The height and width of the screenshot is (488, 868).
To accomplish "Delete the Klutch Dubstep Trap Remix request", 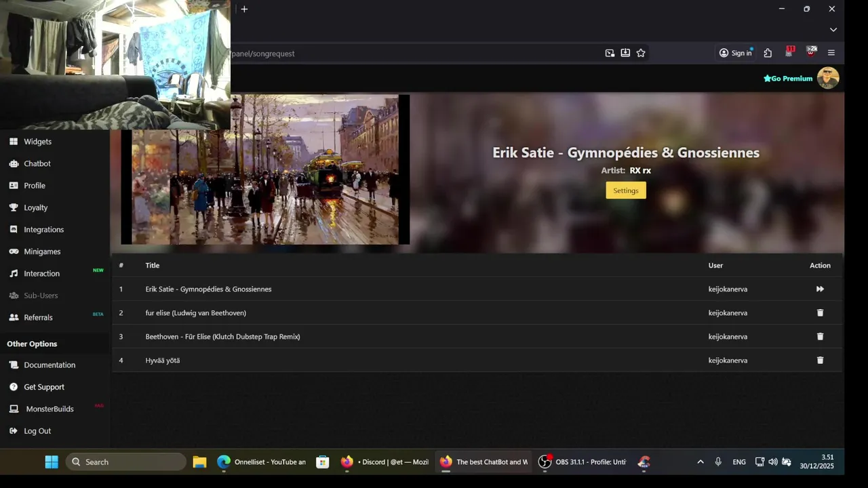I will (820, 336).
